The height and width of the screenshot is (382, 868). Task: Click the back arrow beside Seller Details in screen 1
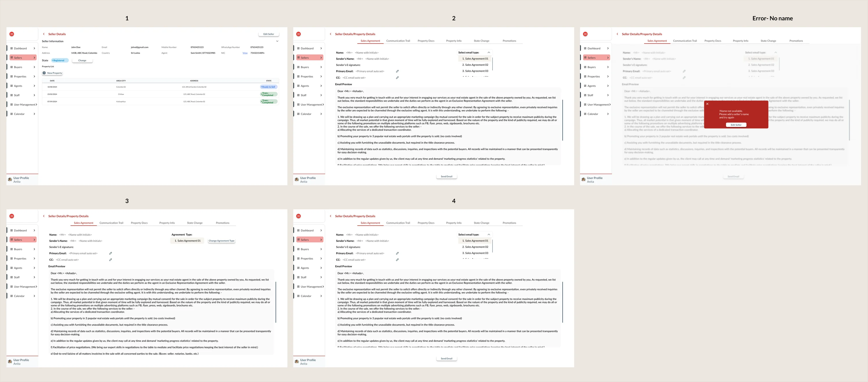[44, 34]
